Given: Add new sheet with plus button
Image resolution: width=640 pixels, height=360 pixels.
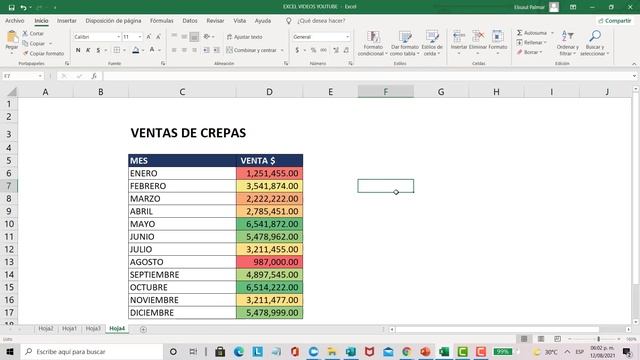Looking at the screenshot, I should pos(143,329).
